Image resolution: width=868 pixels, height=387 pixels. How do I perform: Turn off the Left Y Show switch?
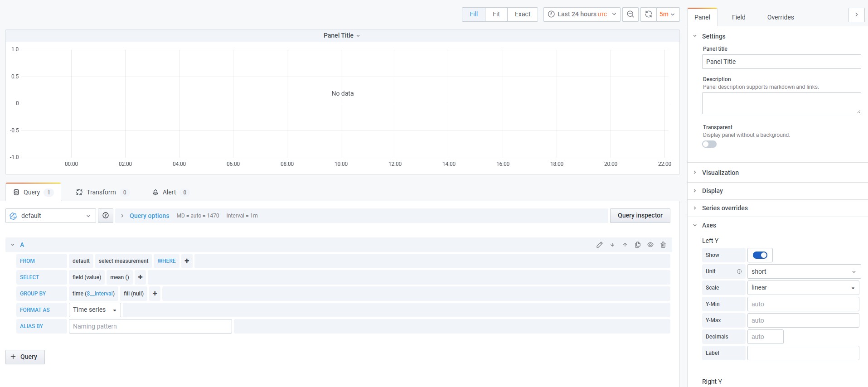pos(760,255)
